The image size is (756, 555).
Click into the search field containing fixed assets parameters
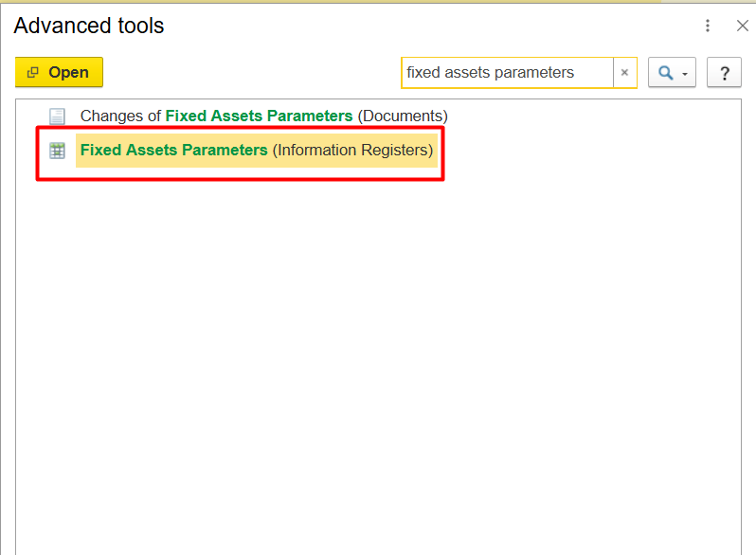507,73
